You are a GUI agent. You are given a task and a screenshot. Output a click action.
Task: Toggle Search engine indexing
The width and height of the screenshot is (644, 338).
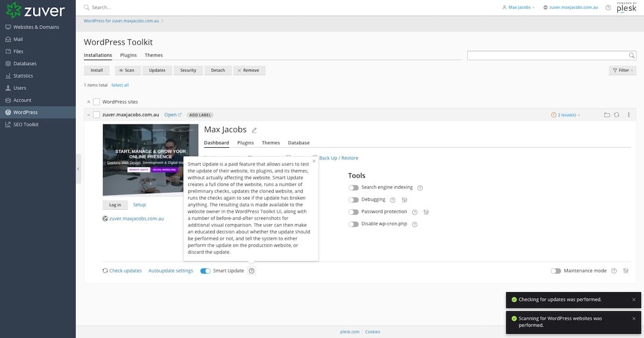click(353, 188)
